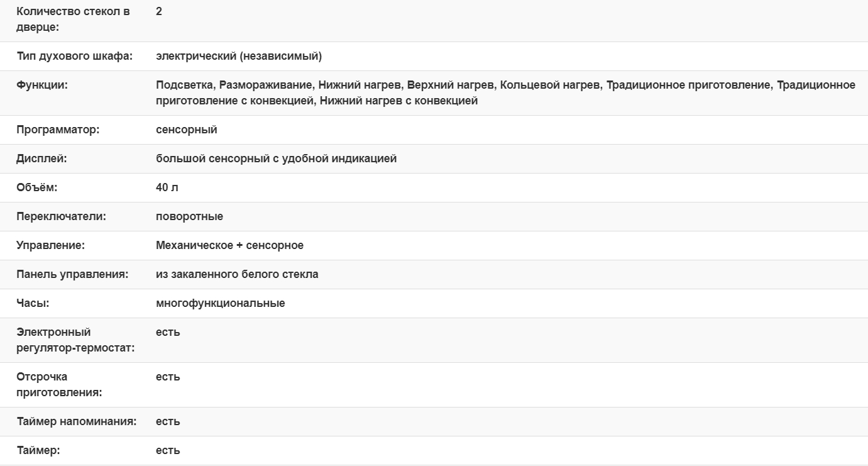Click the 'Отсрочка приготовления' label
The width and height of the screenshot is (868, 466).
tap(59, 384)
